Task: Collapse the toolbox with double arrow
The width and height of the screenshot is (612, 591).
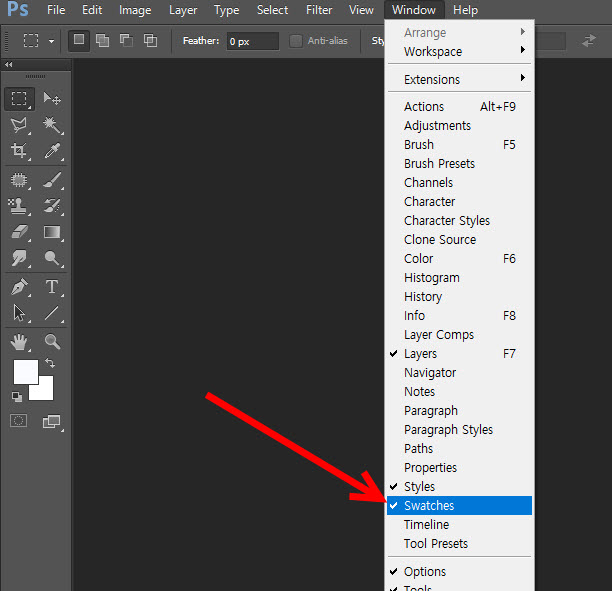Action: (9, 64)
